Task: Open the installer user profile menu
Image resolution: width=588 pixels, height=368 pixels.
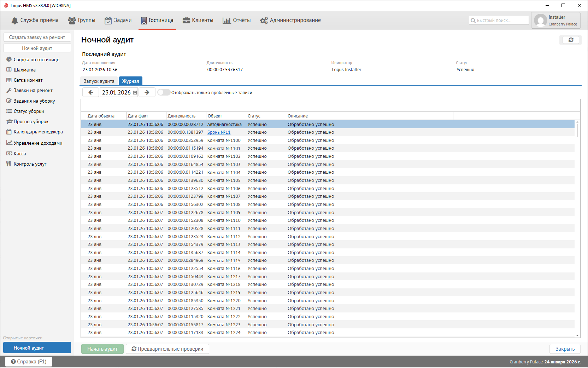Action: point(555,21)
